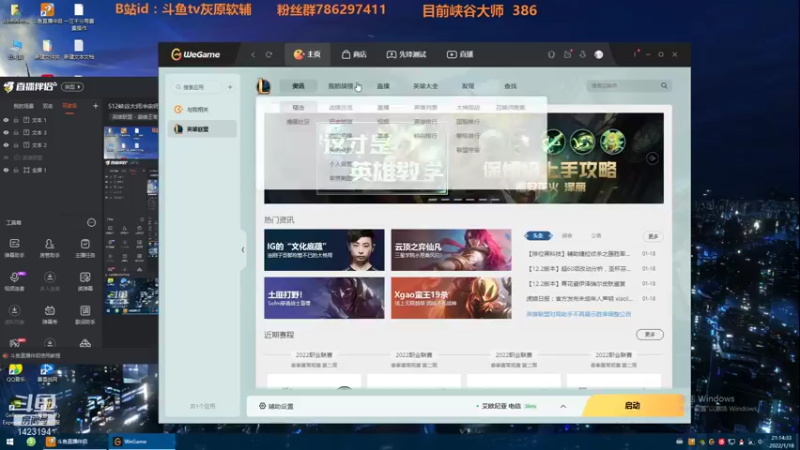Toggle visibility of 文本 2 layer

pos(6,145)
